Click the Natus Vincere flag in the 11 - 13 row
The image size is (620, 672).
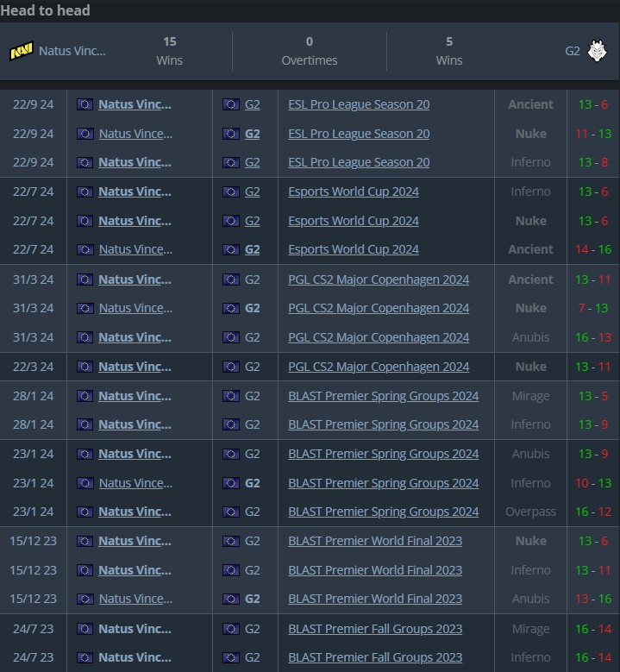coord(85,134)
